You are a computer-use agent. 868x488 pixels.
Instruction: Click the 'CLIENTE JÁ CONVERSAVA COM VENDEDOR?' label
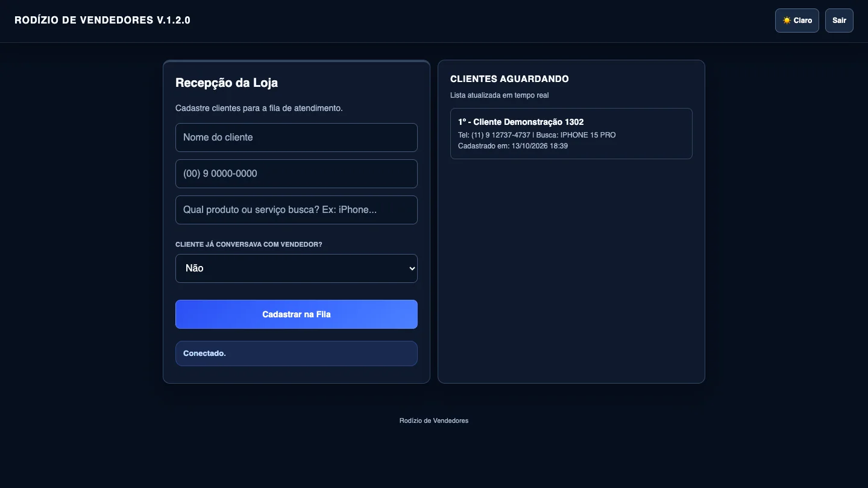tap(249, 244)
